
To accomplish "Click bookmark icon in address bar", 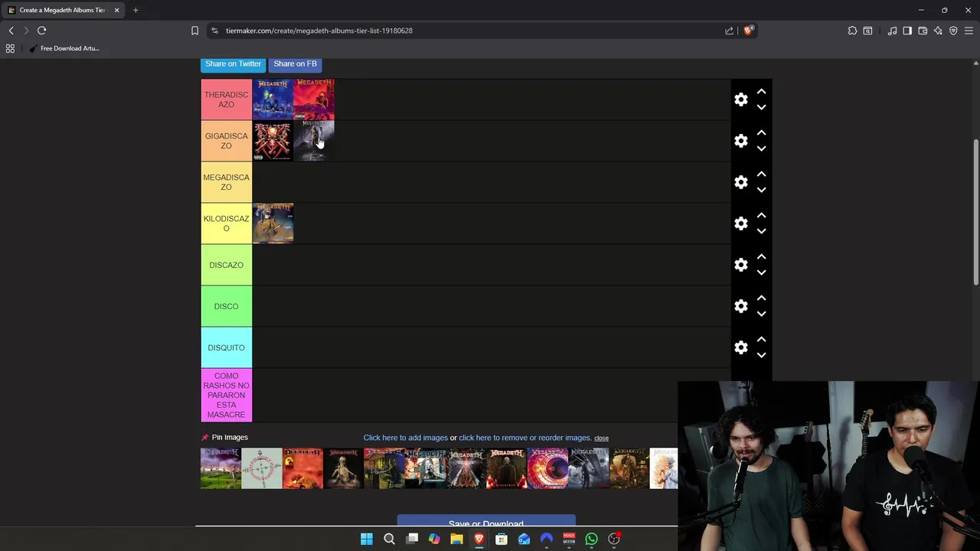I will [194, 31].
